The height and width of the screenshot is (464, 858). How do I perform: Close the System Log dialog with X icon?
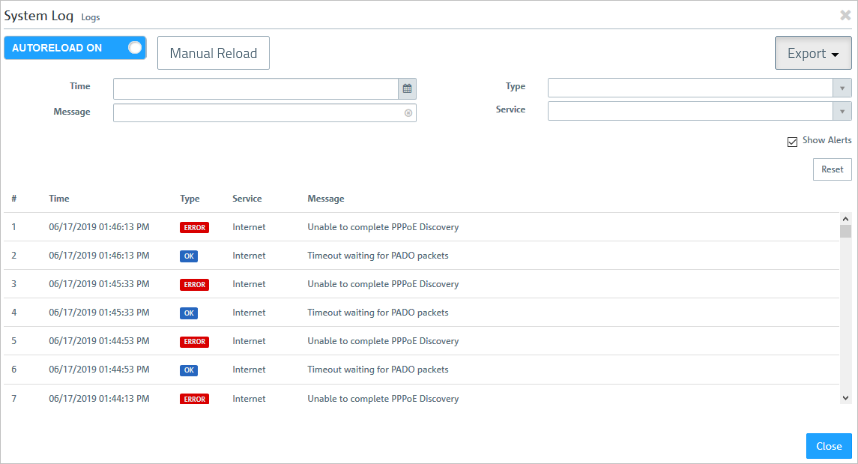(845, 15)
